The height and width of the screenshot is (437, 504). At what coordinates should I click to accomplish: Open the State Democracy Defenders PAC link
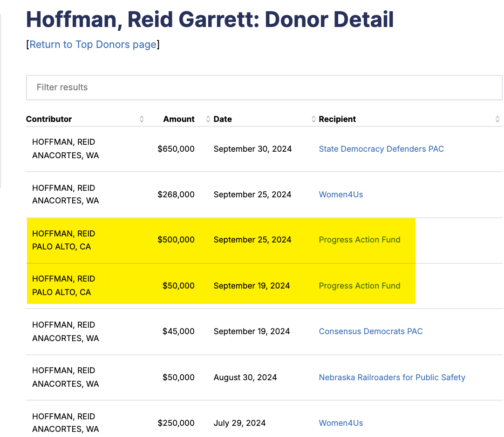(x=381, y=149)
